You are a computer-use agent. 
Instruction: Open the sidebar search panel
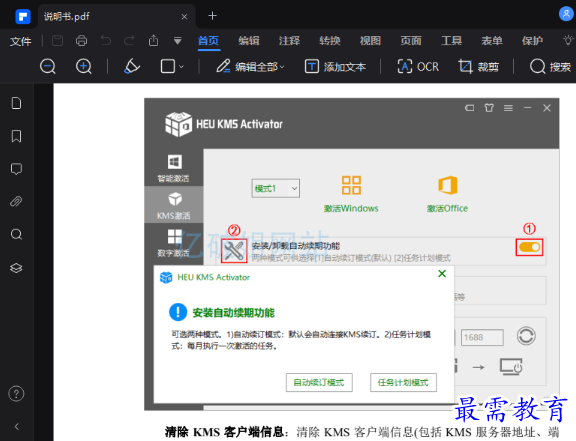click(16, 234)
